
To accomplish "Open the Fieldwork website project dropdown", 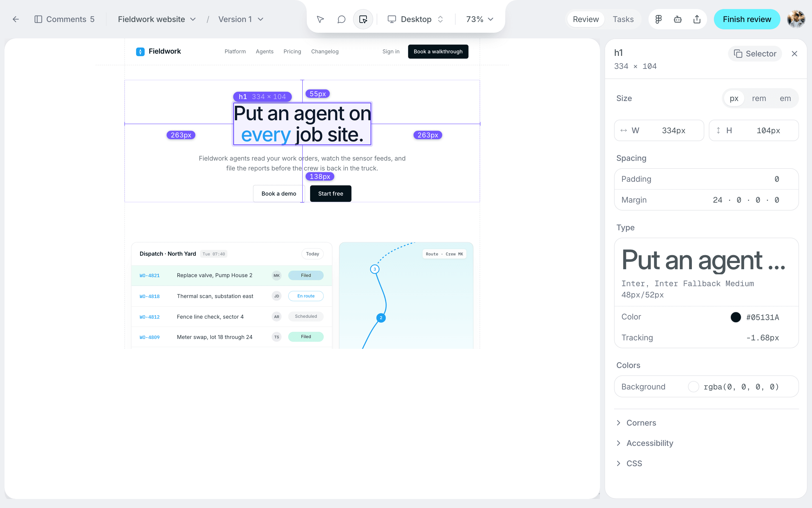I will 157,19.
